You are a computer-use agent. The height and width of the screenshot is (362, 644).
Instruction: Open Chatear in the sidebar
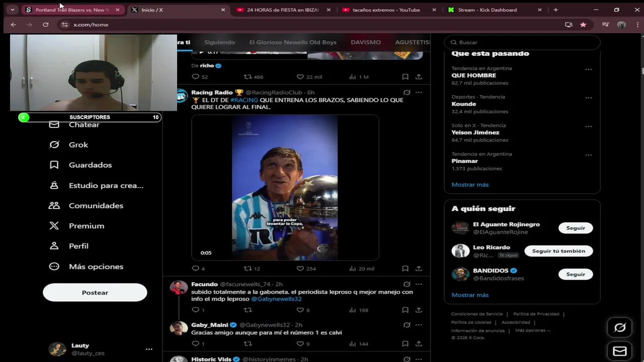point(74,125)
